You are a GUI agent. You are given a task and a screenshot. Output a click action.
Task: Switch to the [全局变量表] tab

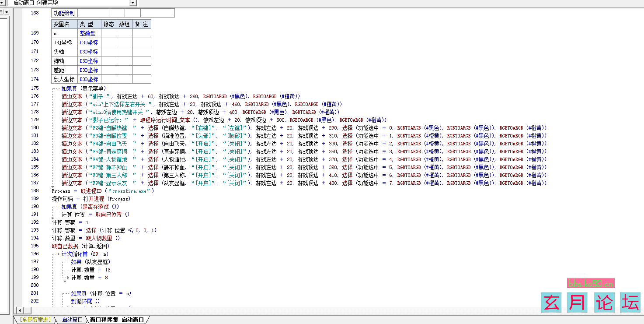click(35, 320)
